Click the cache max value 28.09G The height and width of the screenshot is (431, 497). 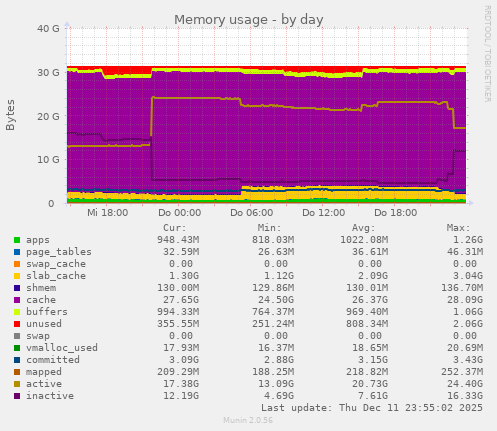tap(465, 300)
